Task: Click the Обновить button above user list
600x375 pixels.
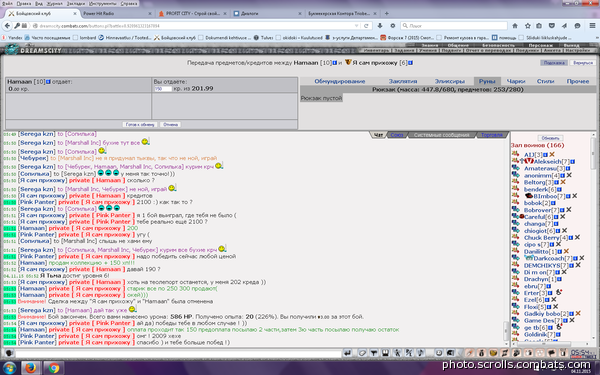Action: click(x=551, y=138)
